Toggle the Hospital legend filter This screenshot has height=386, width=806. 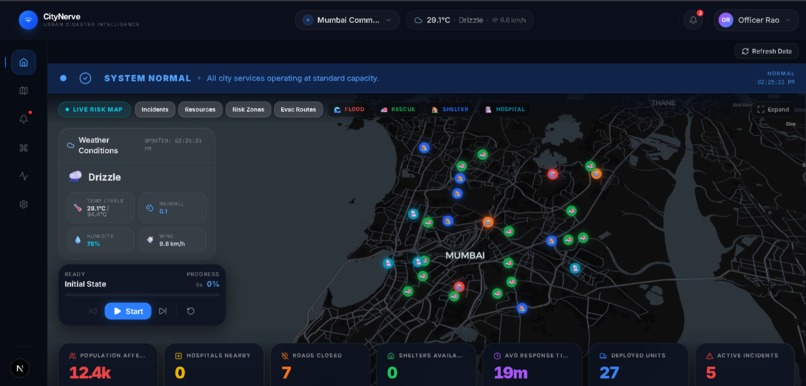click(x=504, y=109)
